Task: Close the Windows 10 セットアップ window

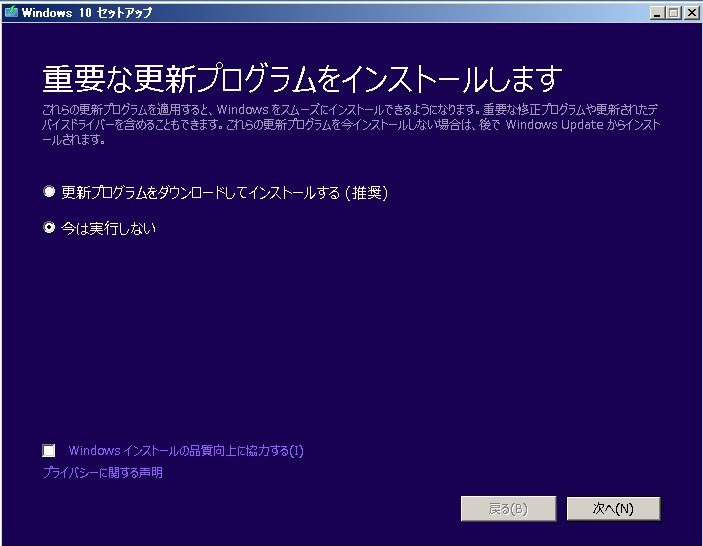Action: tap(691, 13)
